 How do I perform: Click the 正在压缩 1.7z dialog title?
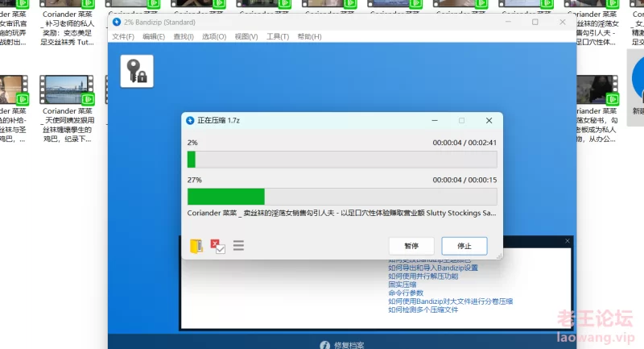pos(218,120)
